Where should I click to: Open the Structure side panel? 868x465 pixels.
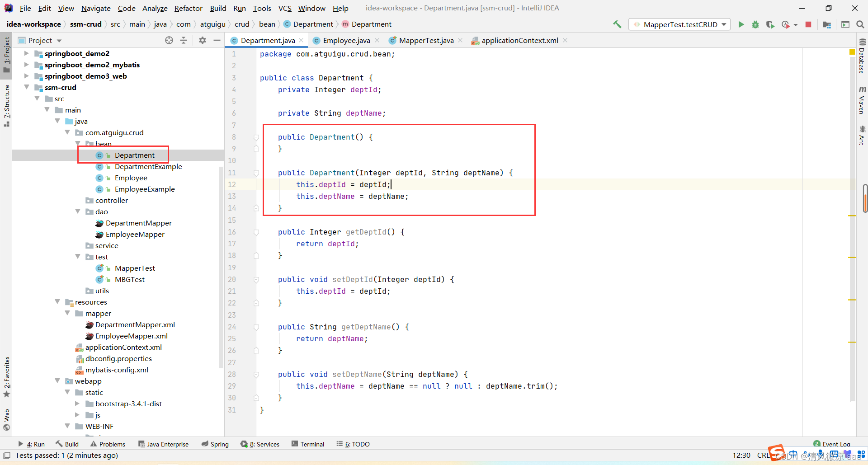pyautogui.click(x=6, y=106)
